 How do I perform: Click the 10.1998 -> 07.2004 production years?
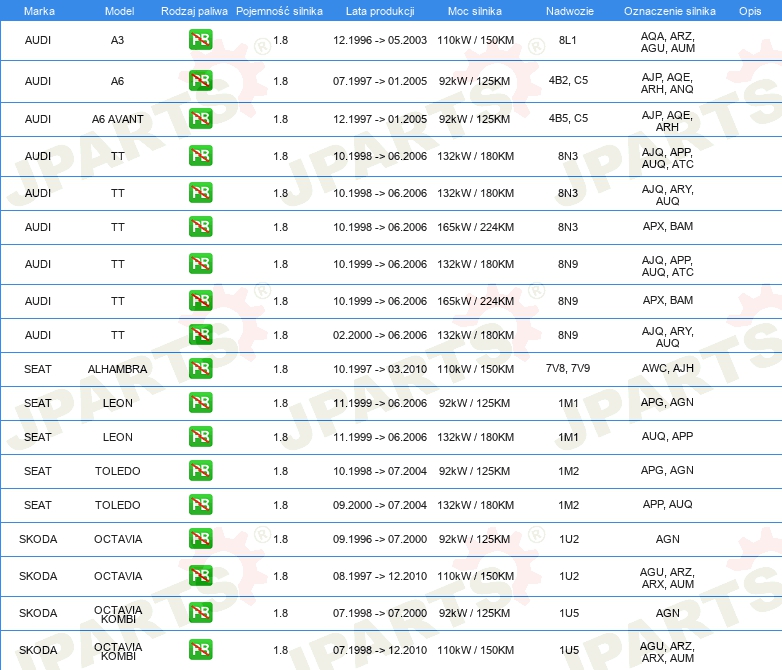click(x=380, y=471)
